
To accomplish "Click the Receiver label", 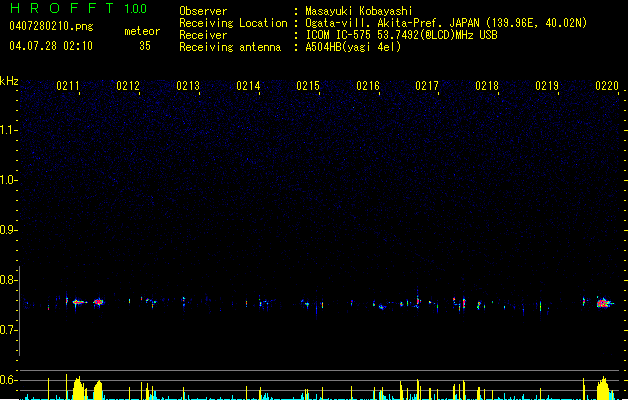I will 203,35.
